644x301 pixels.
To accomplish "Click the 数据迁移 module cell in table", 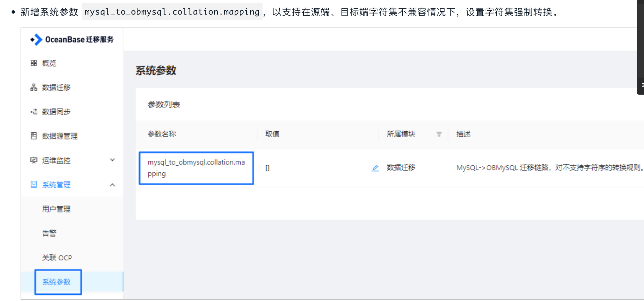I will [x=401, y=167].
